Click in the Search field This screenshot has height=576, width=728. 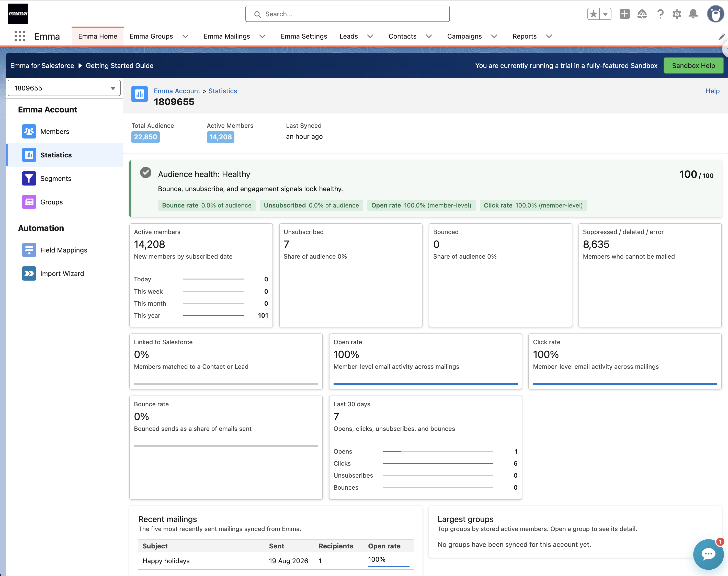pos(347,14)
